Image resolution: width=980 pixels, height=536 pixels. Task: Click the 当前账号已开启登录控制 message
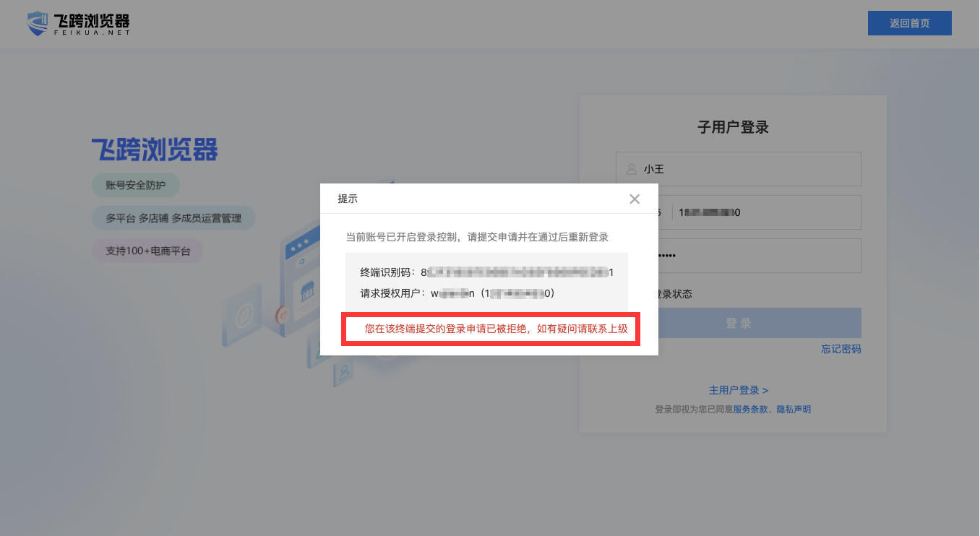coord(477,237)
